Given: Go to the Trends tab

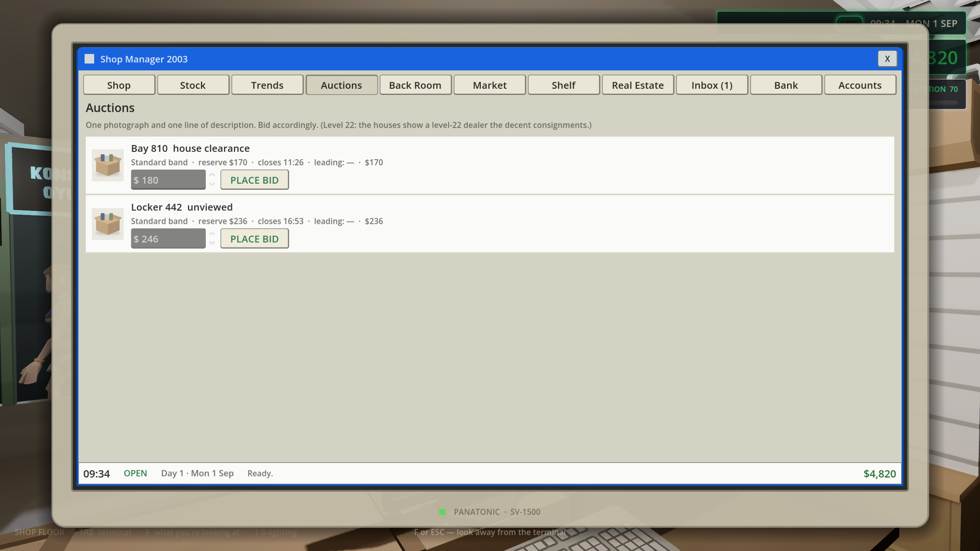Looking at the screenshot, I should pos(267,85).
